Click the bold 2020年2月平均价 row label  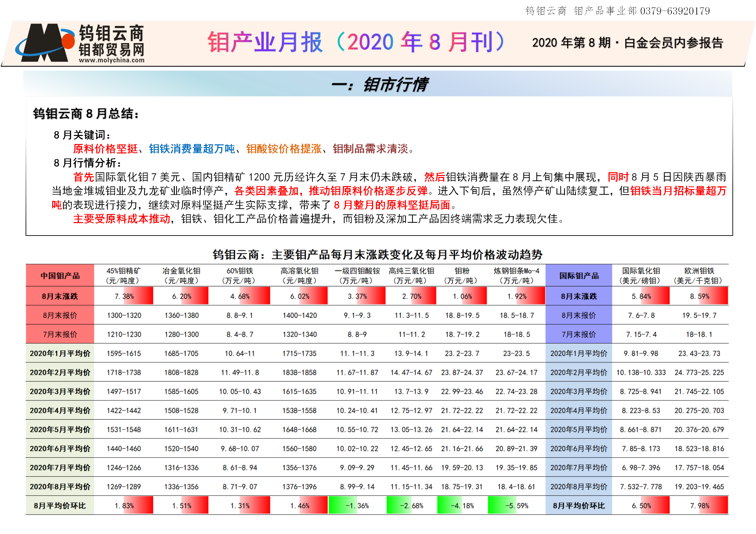[60, 372]
